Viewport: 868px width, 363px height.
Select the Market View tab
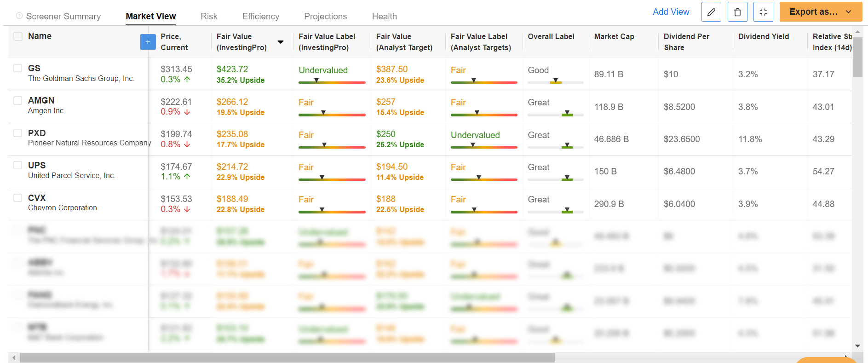pos(151,16)
